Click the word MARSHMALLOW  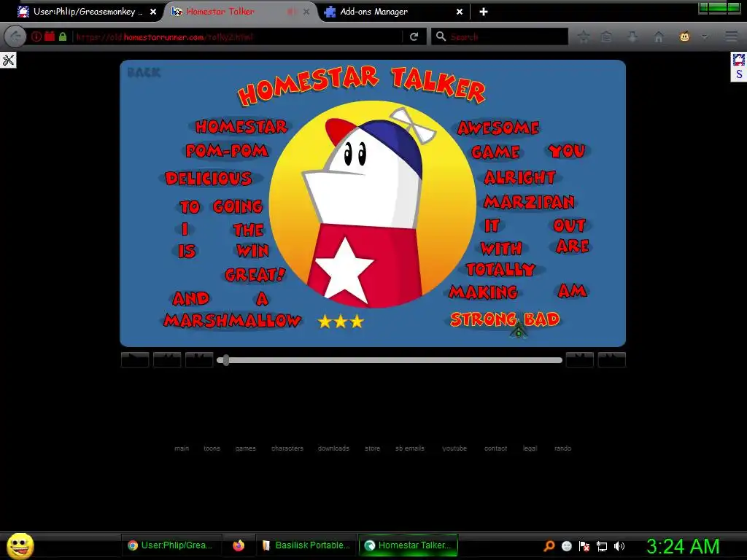pos(232,321)
